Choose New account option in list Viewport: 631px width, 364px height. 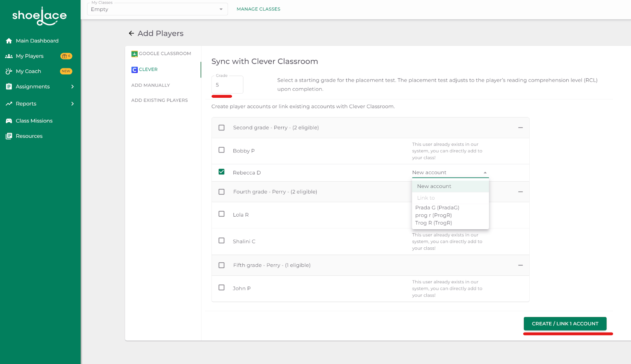pos(450,186)
